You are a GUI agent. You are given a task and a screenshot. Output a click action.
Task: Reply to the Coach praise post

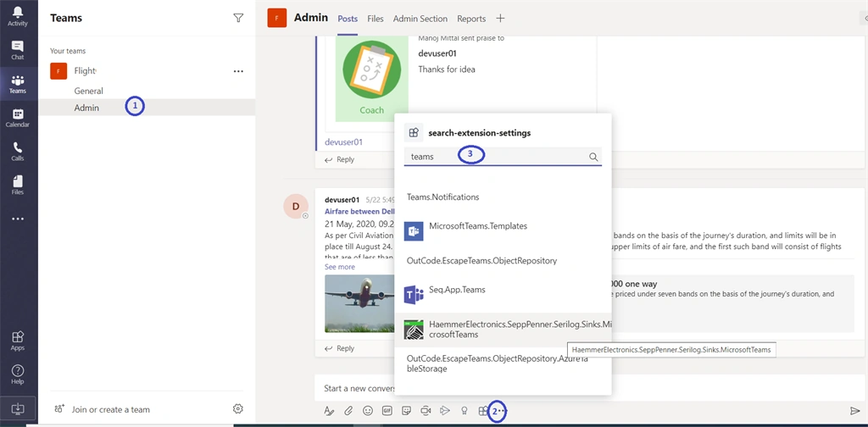pyautogui.click(x=339, y=159)
